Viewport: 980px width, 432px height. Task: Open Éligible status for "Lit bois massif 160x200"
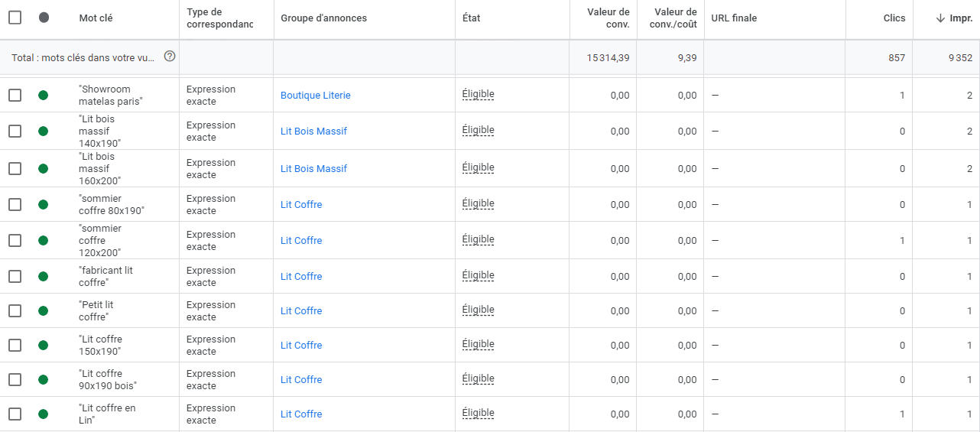(479, 168)
